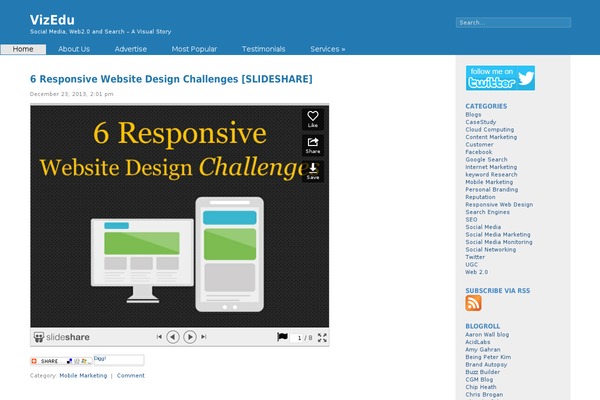Open the Google Search category

486,159
